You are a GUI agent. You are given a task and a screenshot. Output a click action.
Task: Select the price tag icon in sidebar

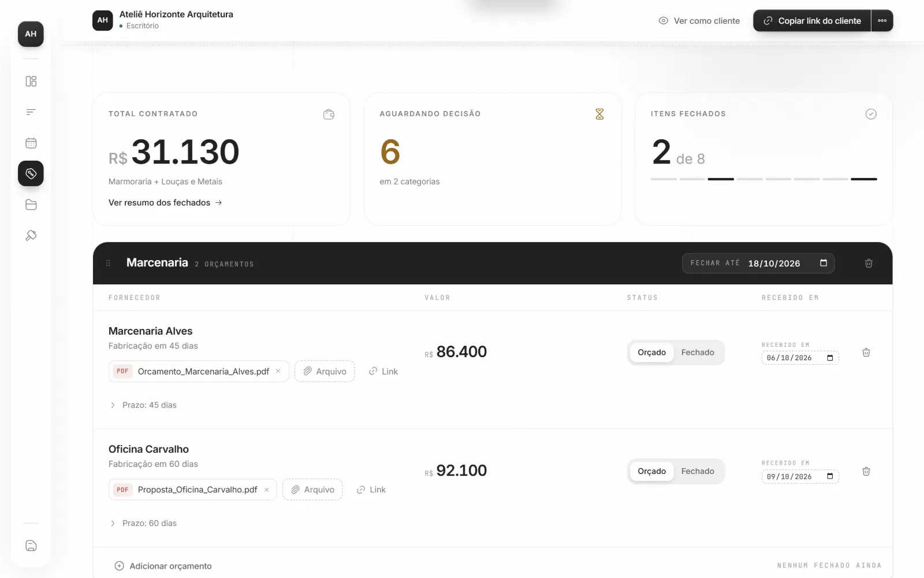click(x=31, y=173)
